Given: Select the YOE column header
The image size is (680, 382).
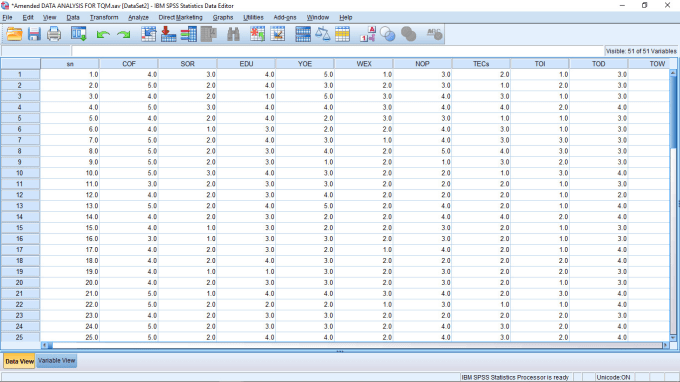Looking at the screenshot, I should click(305, 64).
